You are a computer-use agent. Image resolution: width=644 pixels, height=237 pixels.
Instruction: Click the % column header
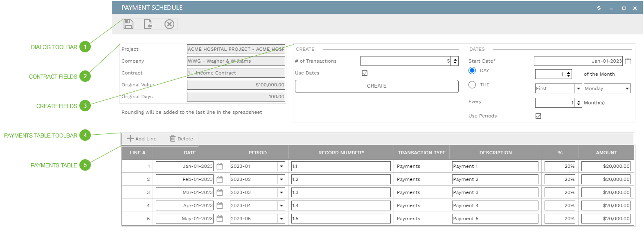pyautogui.click(x=560, y=153)
